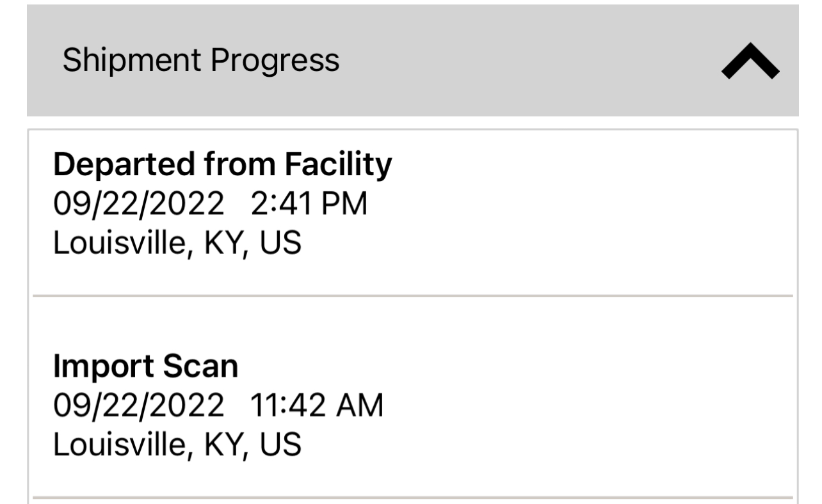Screen dimensions: 822x504
Task: Click blank area right of 11:42 AM
Action: pyautogui.click(x=576, y=406)
